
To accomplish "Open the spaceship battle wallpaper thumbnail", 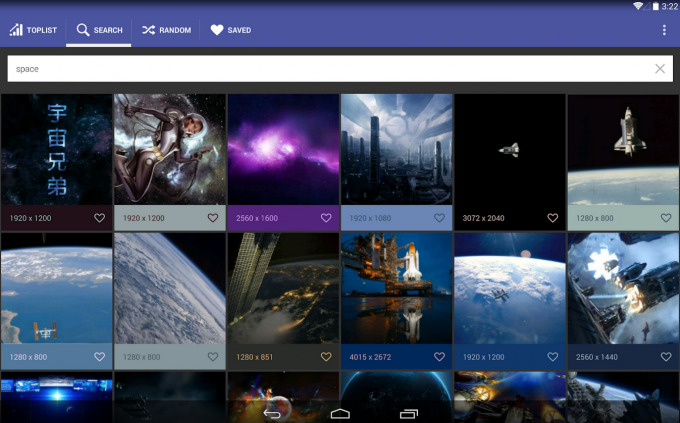I will (623, 289).
